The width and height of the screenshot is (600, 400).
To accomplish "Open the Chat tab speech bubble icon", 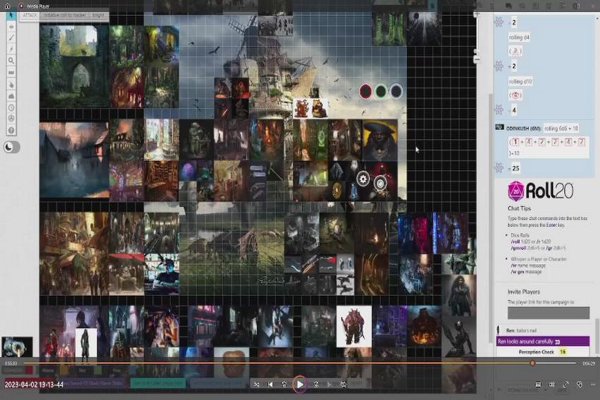I will click(x=509, y=6).
